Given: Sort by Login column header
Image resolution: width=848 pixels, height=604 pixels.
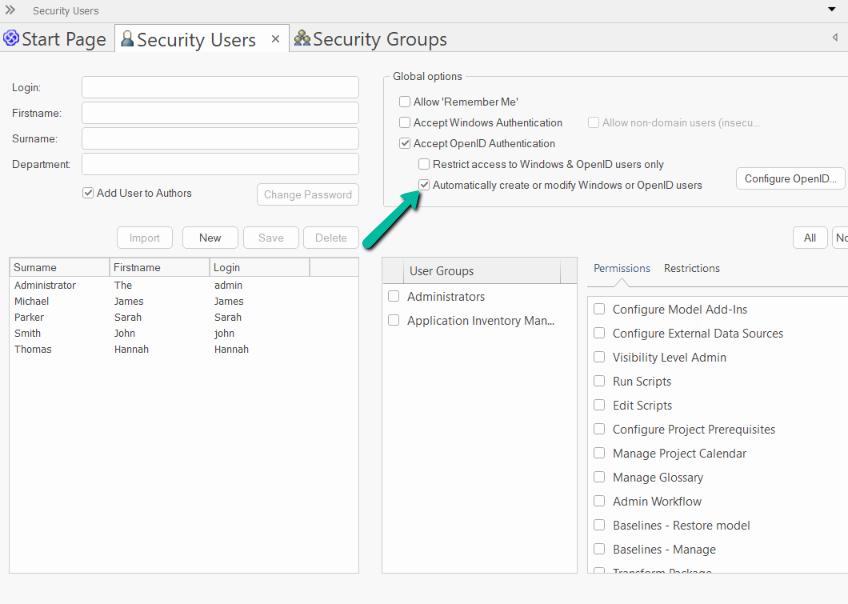Looking at the screenshot, I should (x=260, y=267).
